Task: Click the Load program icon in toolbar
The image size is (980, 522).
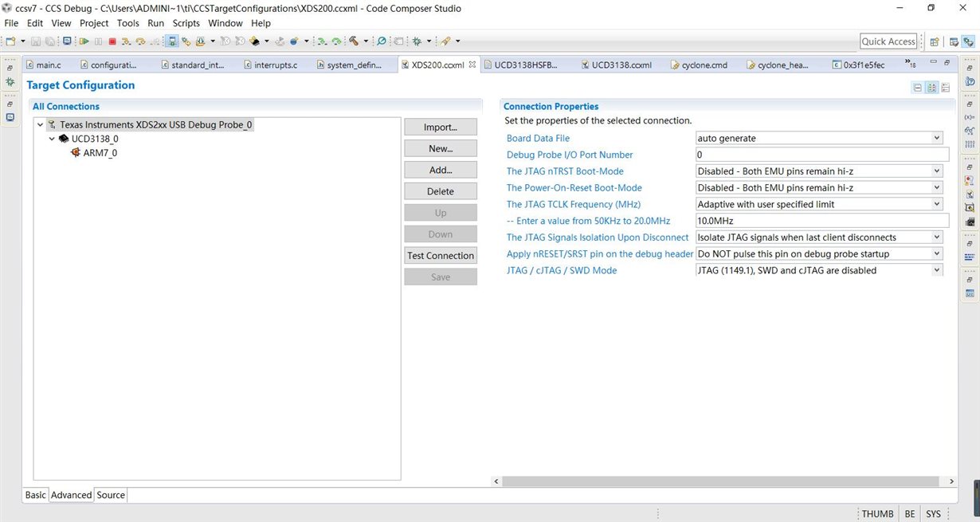Action: pos(200,41)
